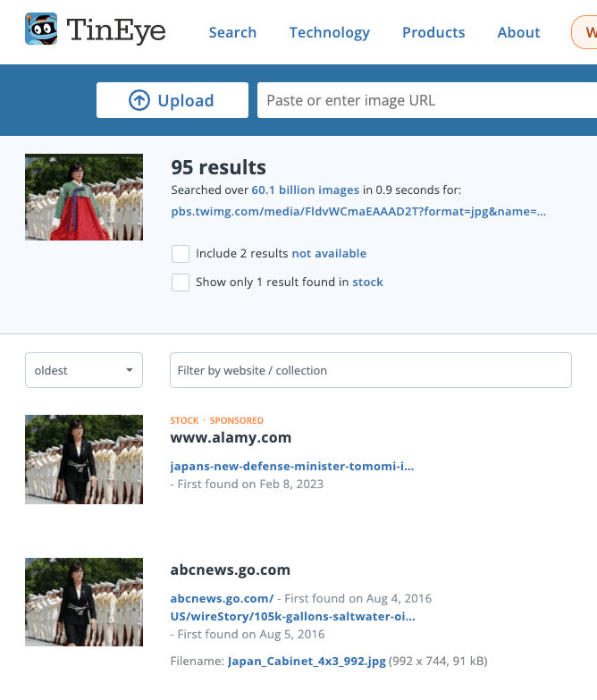Focus the Paste or enter image URL field
Image resolution: width=597 pixels, height=700 pixels.
427,100
